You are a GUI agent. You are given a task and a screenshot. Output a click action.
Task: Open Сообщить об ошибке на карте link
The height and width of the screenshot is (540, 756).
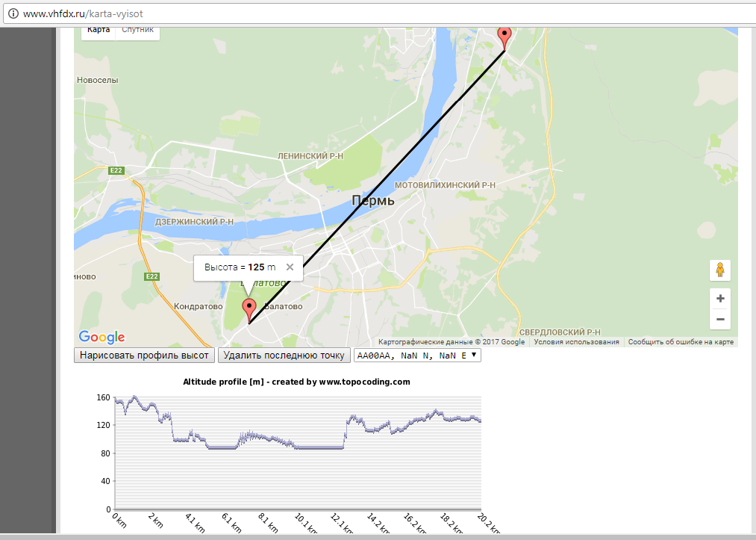coord(681,342)
